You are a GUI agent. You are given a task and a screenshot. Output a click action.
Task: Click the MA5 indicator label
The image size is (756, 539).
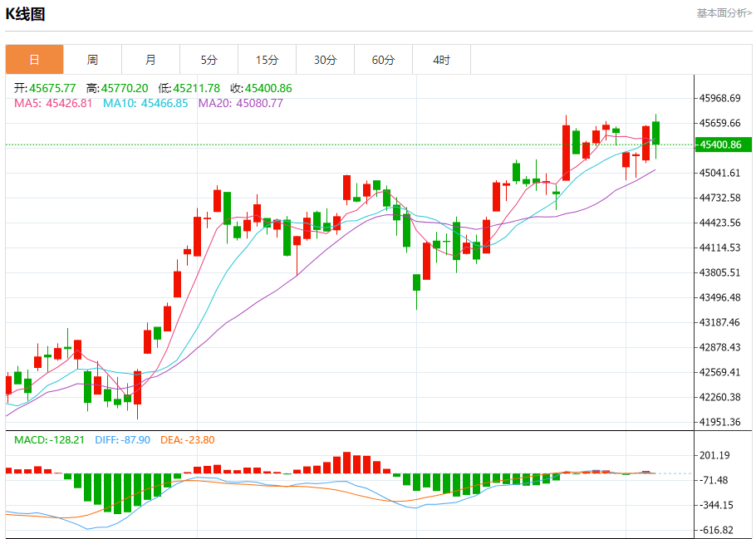(53, 104)
